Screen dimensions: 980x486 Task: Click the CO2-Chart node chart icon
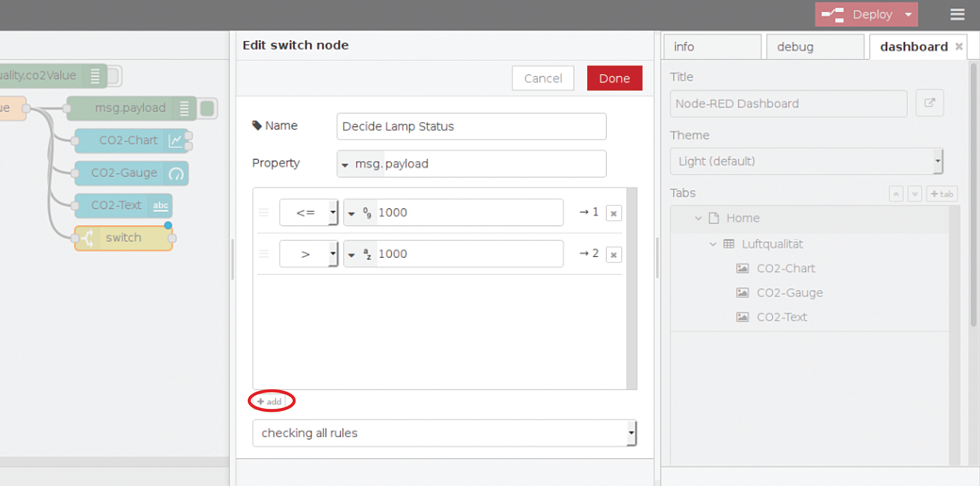(x=175, y=140)
